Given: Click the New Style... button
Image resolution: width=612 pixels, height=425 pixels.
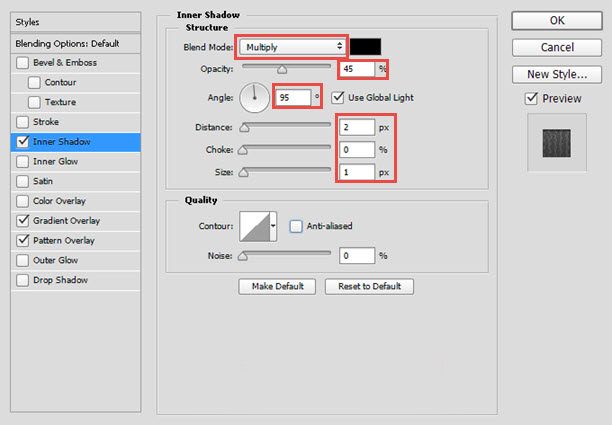Looking at the screenshot, I should [x=557, y=74].
